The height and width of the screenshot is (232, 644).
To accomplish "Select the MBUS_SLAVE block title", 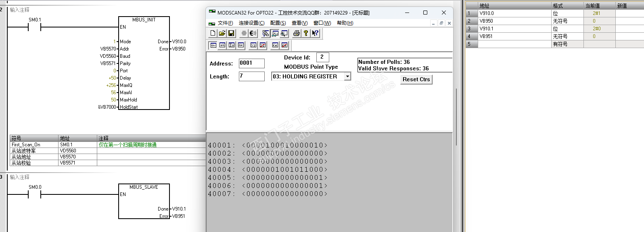I will [x=144, y=187].
